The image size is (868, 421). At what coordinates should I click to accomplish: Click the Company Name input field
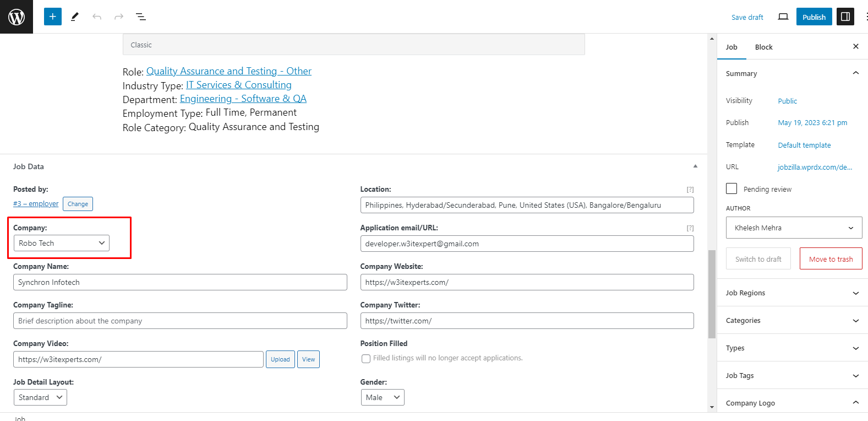click(180, 282)
